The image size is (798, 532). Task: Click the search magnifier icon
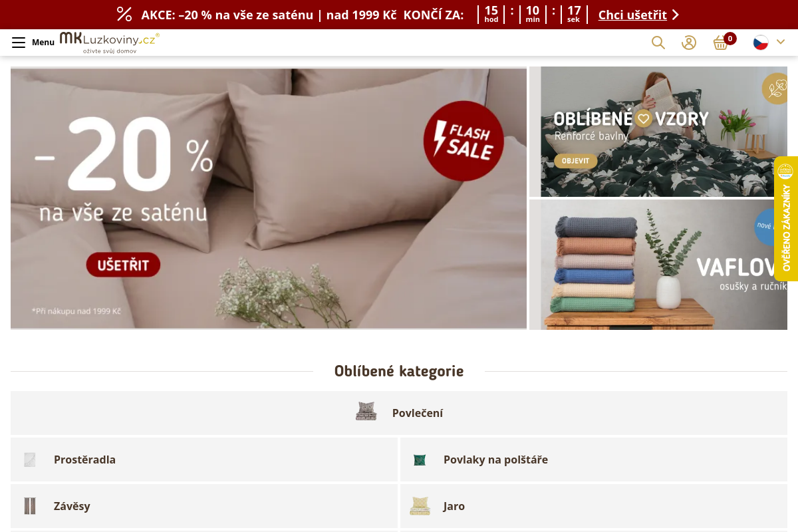click(x=658, y=43)
